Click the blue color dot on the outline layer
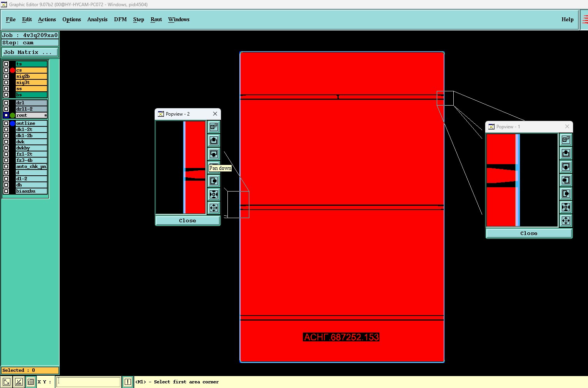The width and height of the screenshot is (588, 388). click(x=12, y=123)
